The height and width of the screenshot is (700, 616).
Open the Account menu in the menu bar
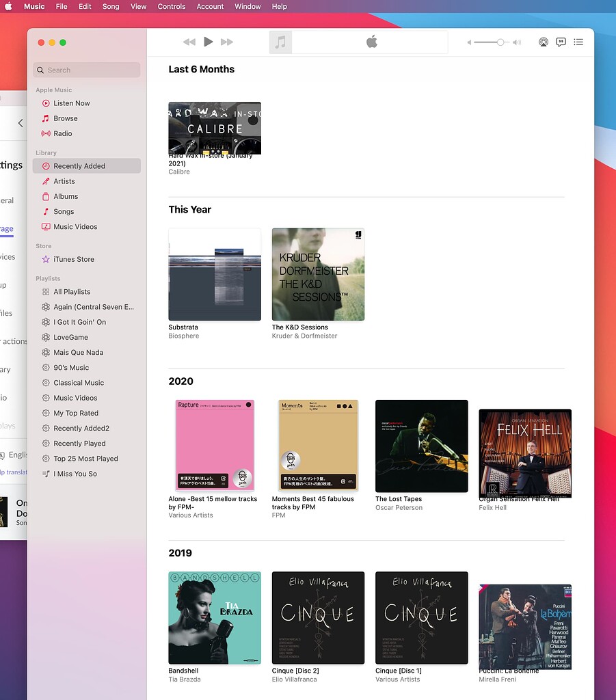[x=209, y=6]
